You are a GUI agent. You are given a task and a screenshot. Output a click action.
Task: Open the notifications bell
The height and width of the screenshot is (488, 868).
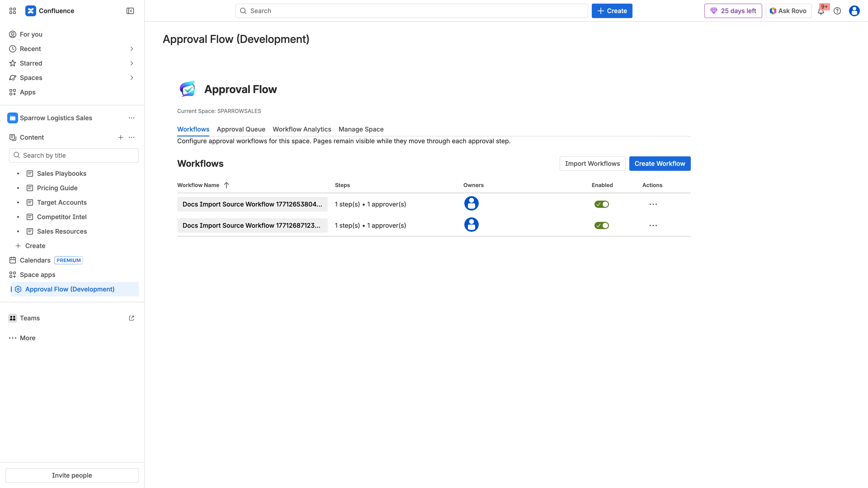click(x=821, y=11)
